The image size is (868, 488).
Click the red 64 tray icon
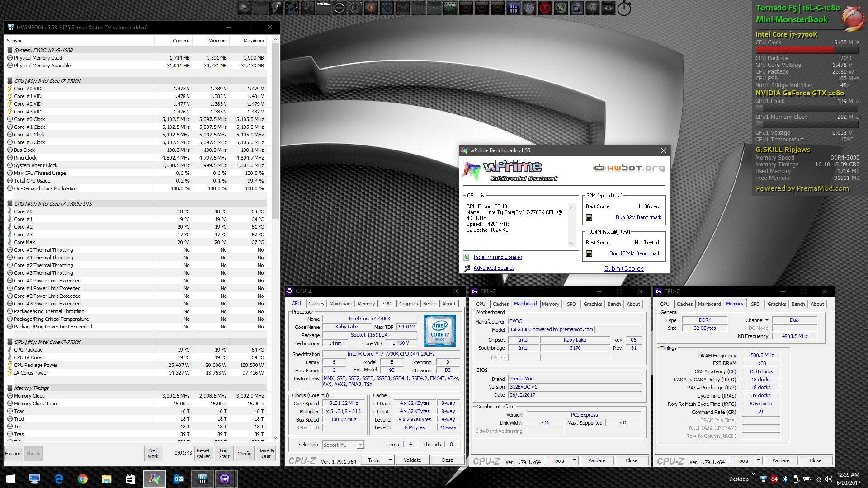(x=774, y=479)
